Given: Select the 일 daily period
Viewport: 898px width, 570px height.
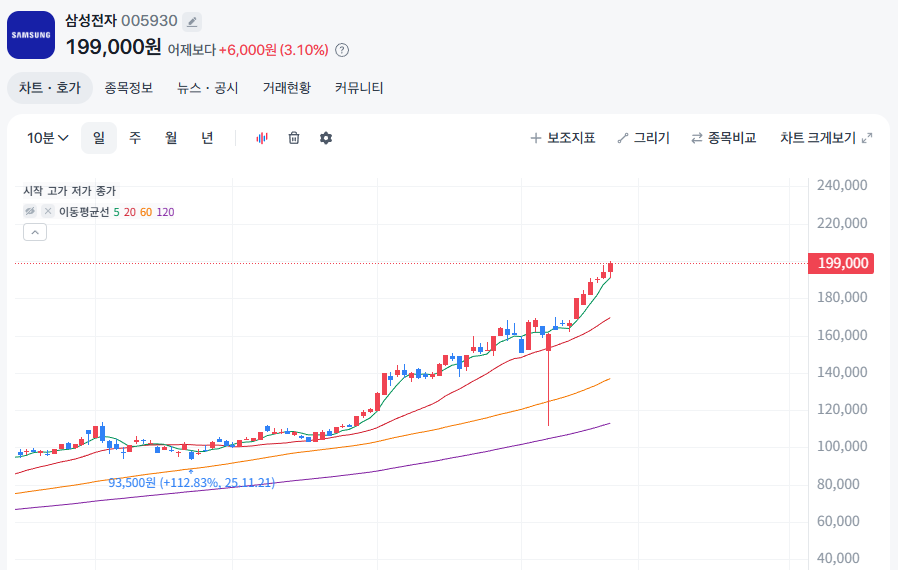Looking at the screenshot, I should coord(99,138).
